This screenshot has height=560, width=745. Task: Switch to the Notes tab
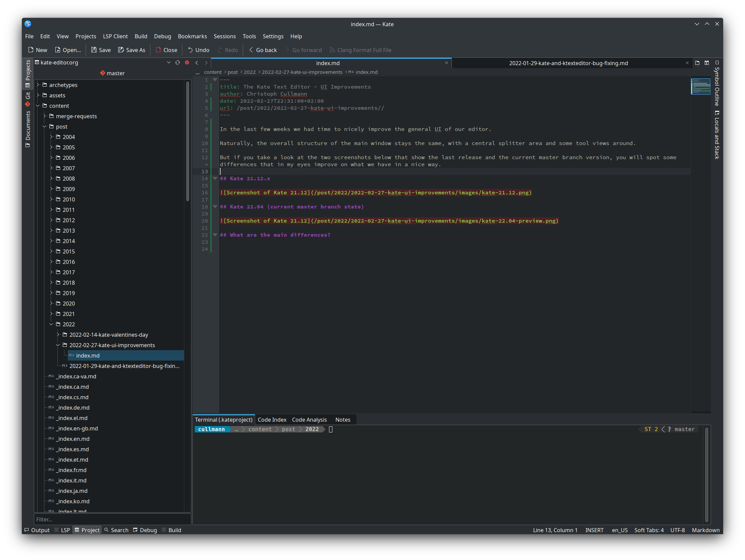click(x=342, y=420)
